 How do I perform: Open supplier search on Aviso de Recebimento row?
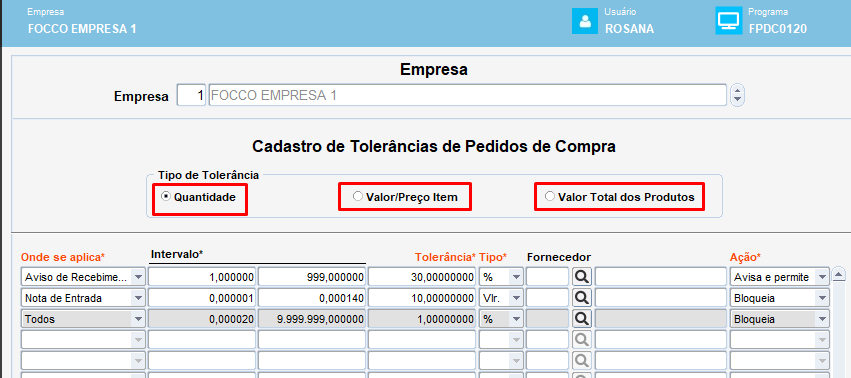[x=582, y=277]
